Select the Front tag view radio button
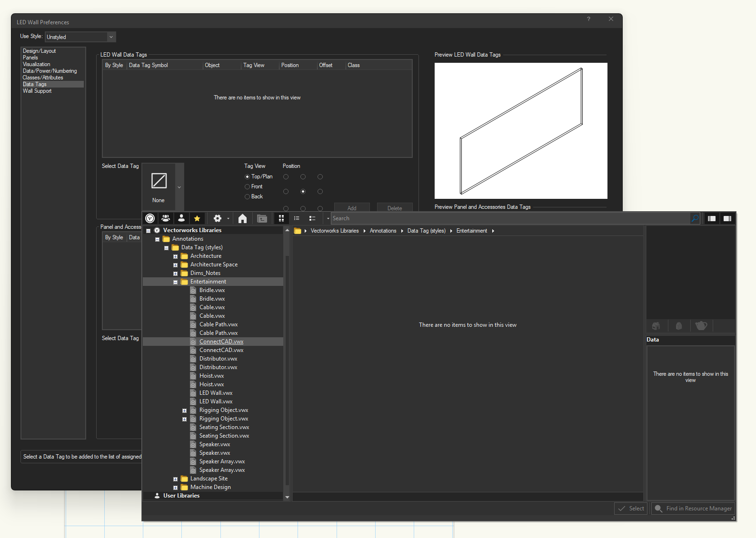The image size is (756, 538). pyautogui.click(x=247, y=187)
